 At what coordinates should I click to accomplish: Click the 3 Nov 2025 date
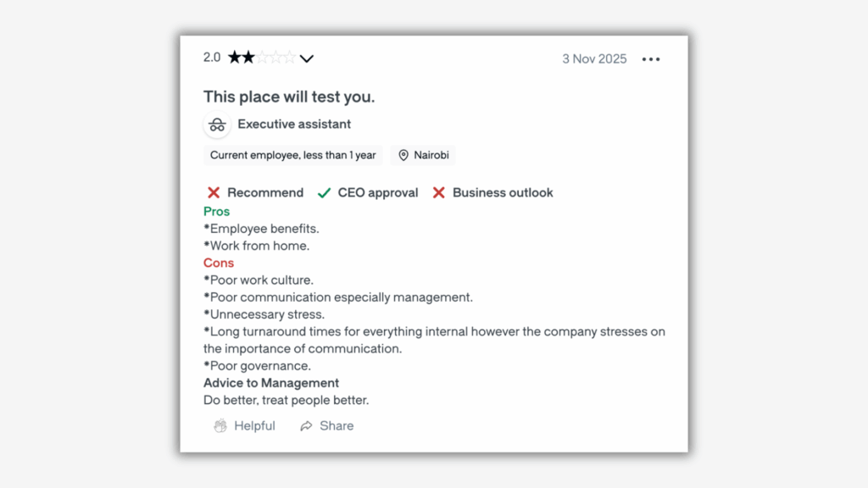tap(594, 58)
